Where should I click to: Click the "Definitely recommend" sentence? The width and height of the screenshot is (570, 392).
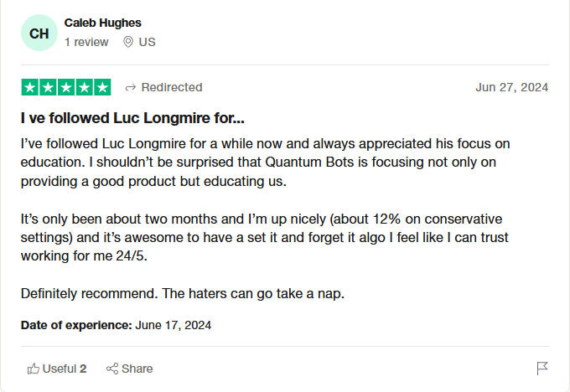[180, 294]
